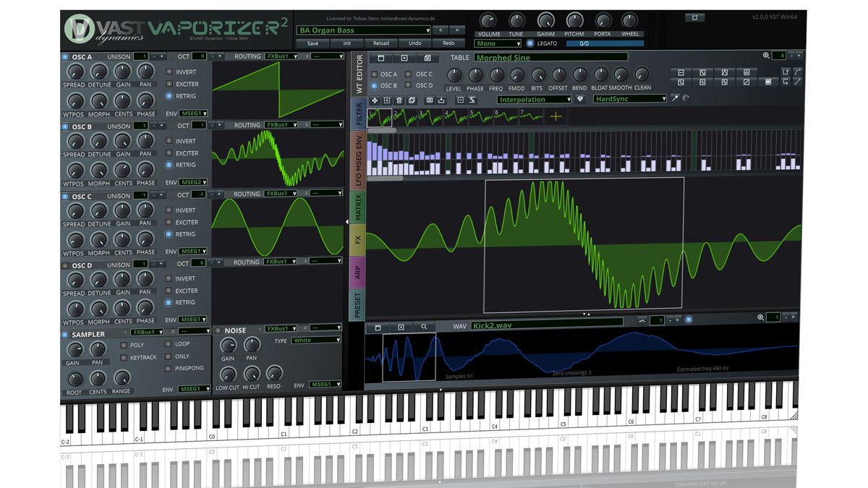Enable EXCITER on OSC B
Viewport: 868px width, 488px height.
169,153
